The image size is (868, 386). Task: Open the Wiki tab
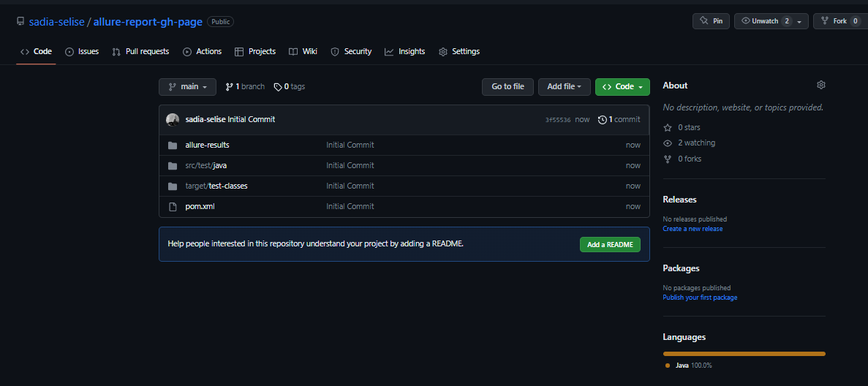point(303,51)
